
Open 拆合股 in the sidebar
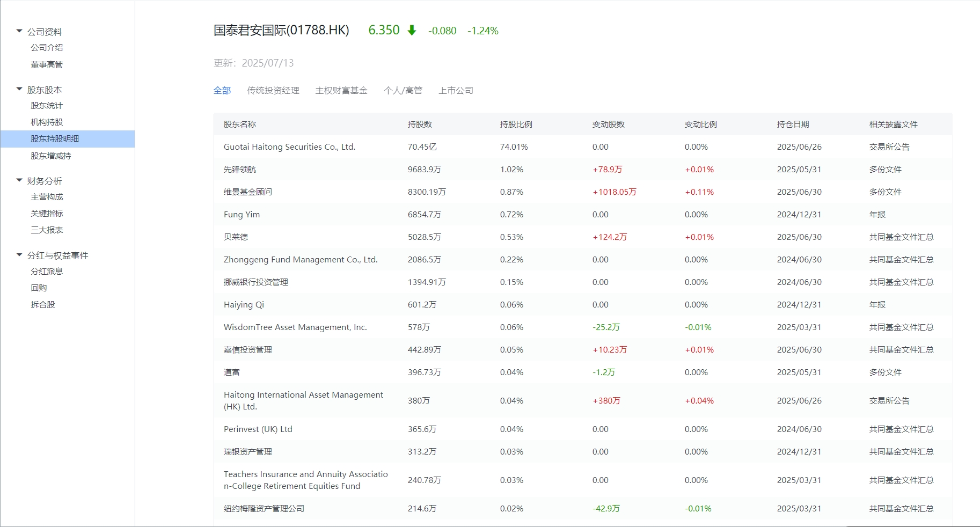[x=43, y=305]
